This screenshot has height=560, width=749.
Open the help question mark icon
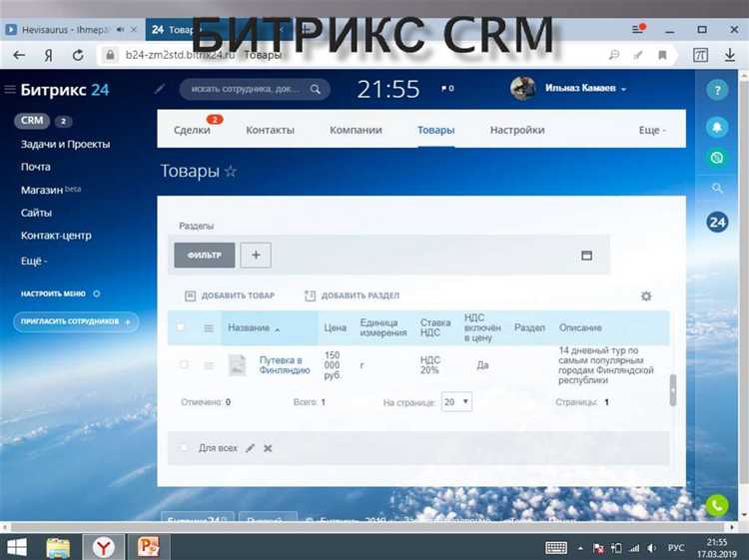[x=717, y=90]
